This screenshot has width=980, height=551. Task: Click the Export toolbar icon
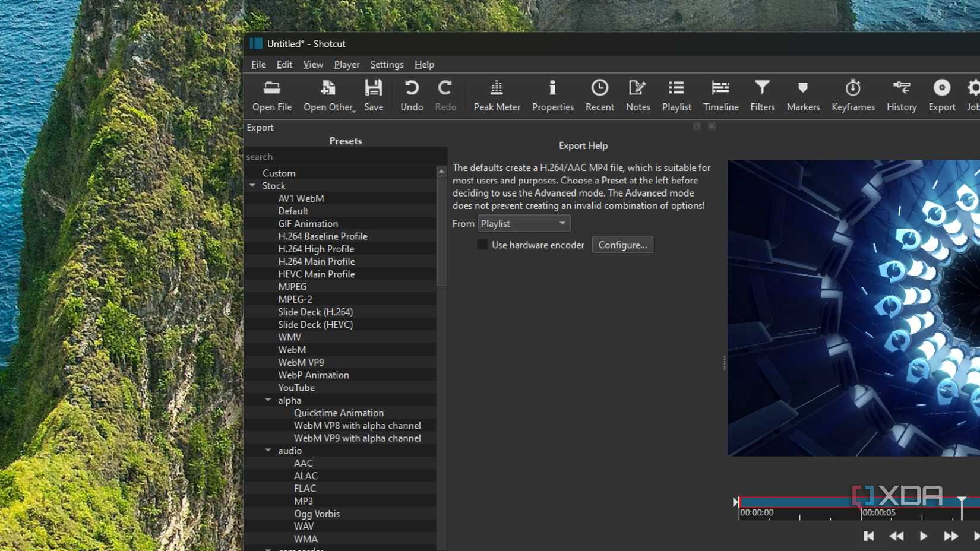(941, 95)
